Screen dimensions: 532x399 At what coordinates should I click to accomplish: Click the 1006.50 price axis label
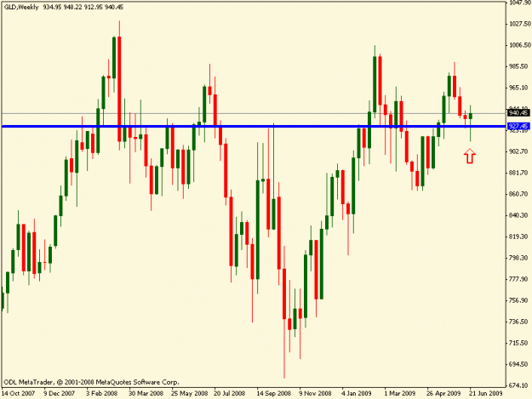point(520,45)
